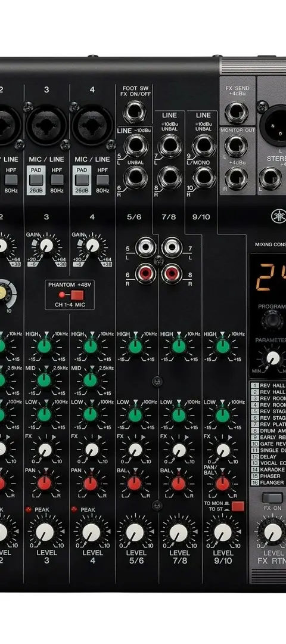Click the LINE 7 L input jack
The height and width of the screenshot is (644, 286).
(x=170, y=145)
